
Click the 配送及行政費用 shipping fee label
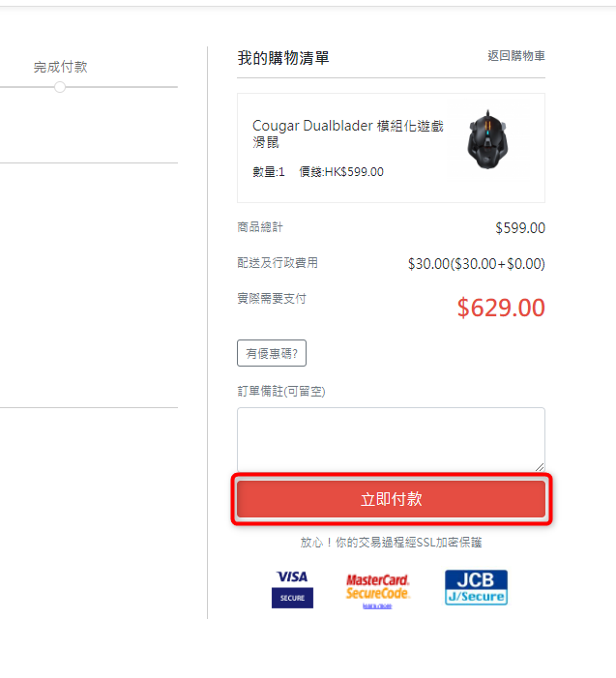[x=278, y=262]
